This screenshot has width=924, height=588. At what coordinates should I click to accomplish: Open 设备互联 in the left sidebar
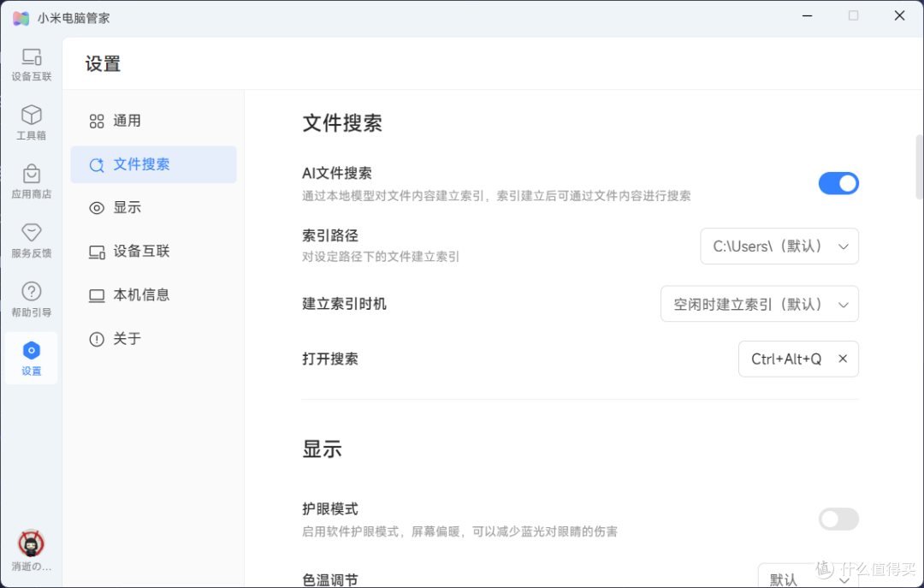click(x=32, y=64)
